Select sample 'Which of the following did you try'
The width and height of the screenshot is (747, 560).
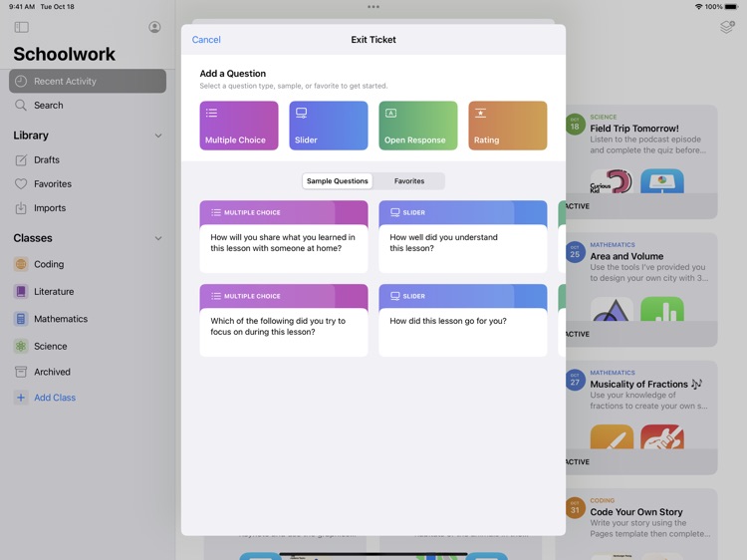(284, 320)
